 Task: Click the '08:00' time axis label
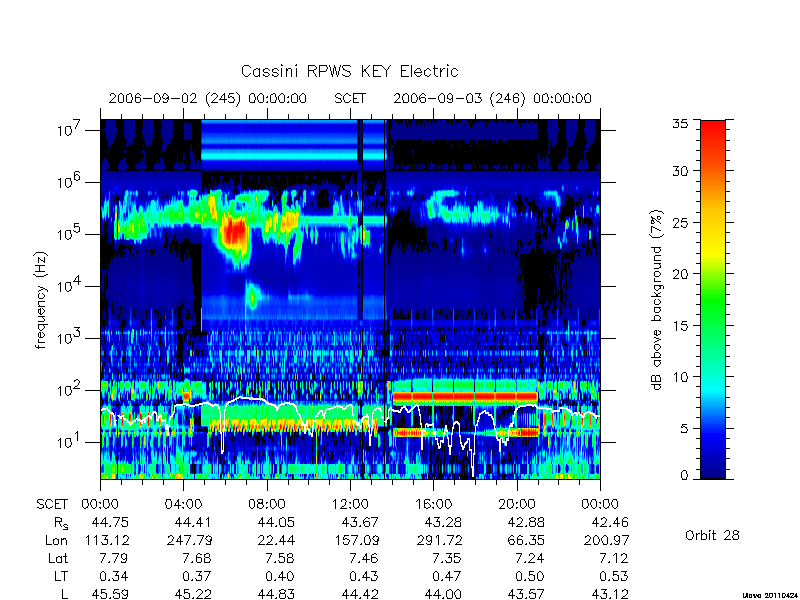point(267,504)
